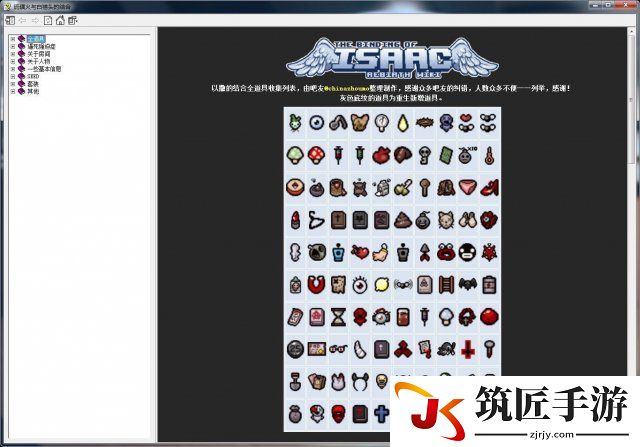Click the 25 quarter coin item icon
The height and width of the screenshot is (447, 640).
[x=295, y=349]
